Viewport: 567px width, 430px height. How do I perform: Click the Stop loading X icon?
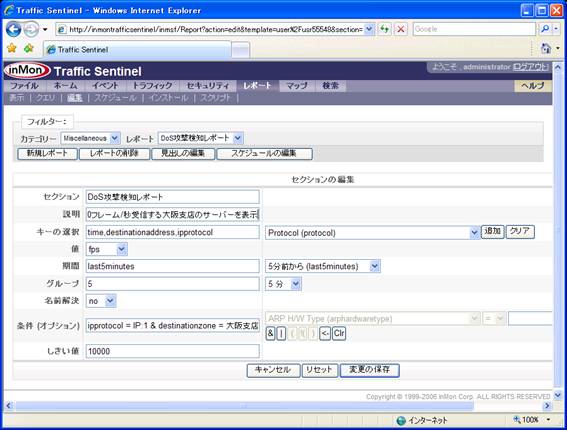coord(401,29)
